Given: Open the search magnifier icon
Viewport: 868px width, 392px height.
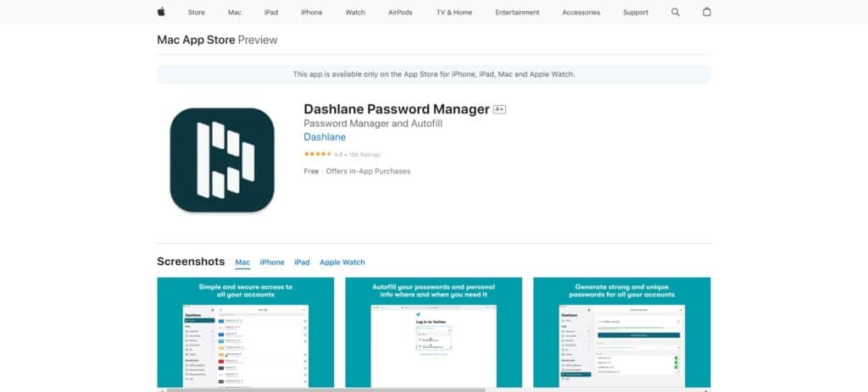Looking at the screenshot, I should [676, 12].
